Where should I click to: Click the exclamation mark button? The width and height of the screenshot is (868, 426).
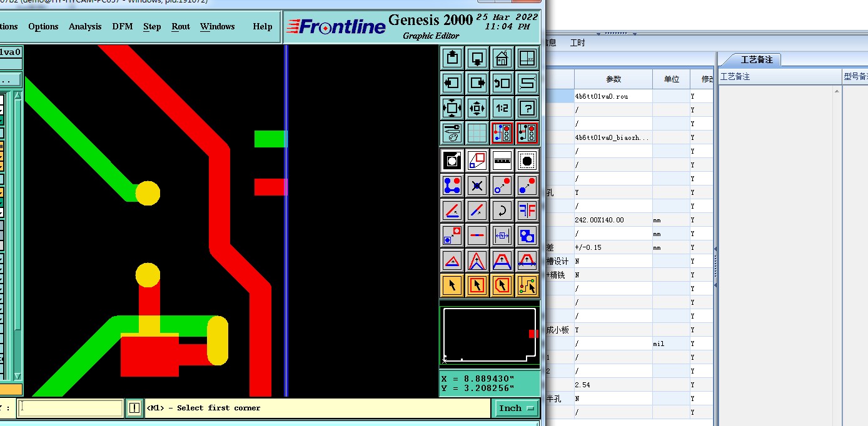click(x=134, y=408)
